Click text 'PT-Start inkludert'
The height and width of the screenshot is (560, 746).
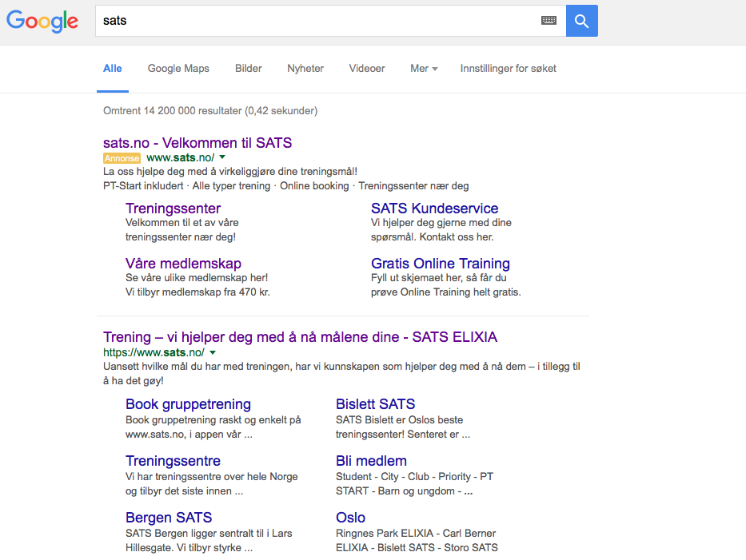(143, 186)
